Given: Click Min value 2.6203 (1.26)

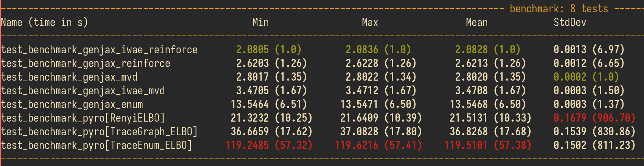Looking at the screenshot, I should click(272, 64).
